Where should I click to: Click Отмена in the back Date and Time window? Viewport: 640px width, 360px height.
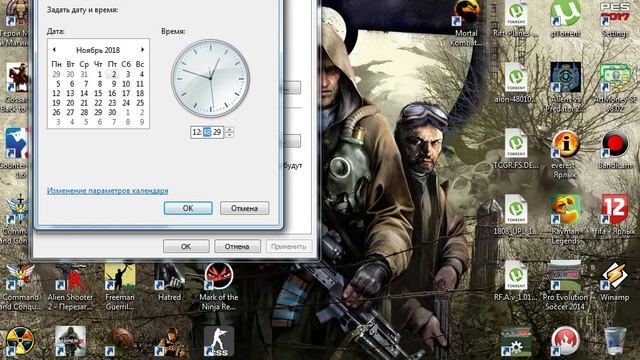pos(237,246)
